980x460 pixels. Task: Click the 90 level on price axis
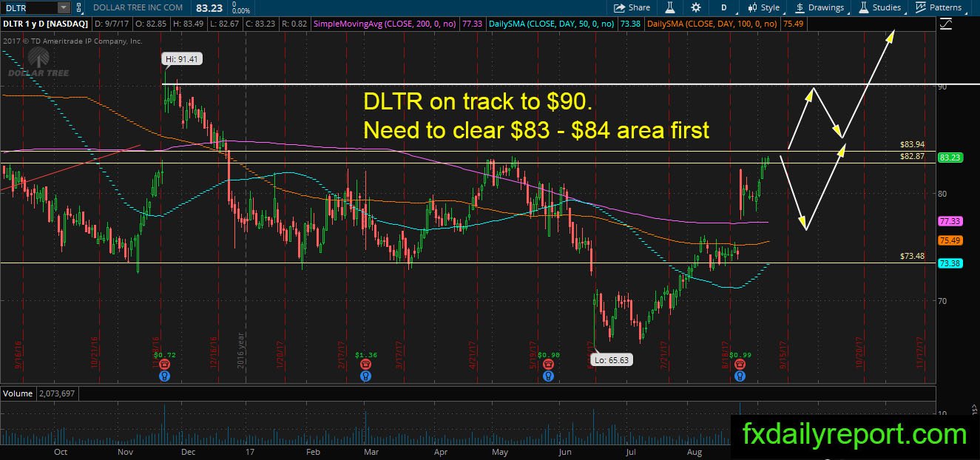click(943, 87)
